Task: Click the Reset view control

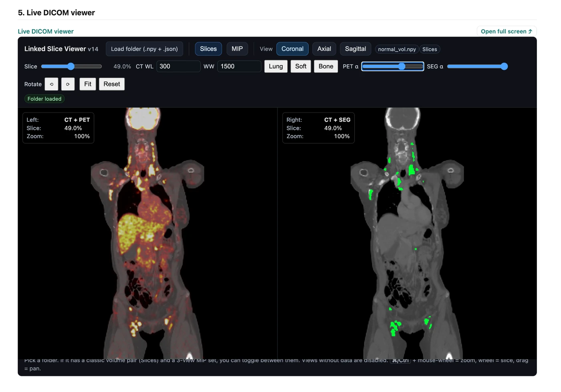Action: [x=112, y=84]
